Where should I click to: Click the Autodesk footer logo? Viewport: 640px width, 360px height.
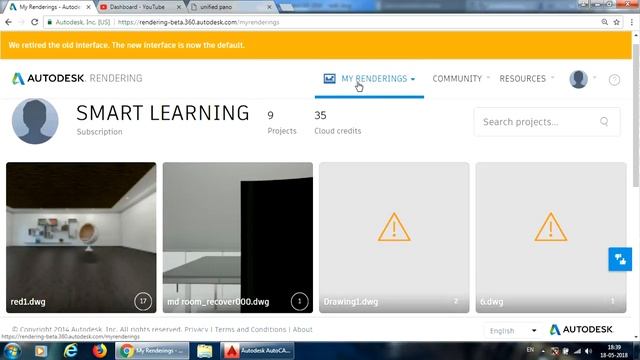pos(581,329)
